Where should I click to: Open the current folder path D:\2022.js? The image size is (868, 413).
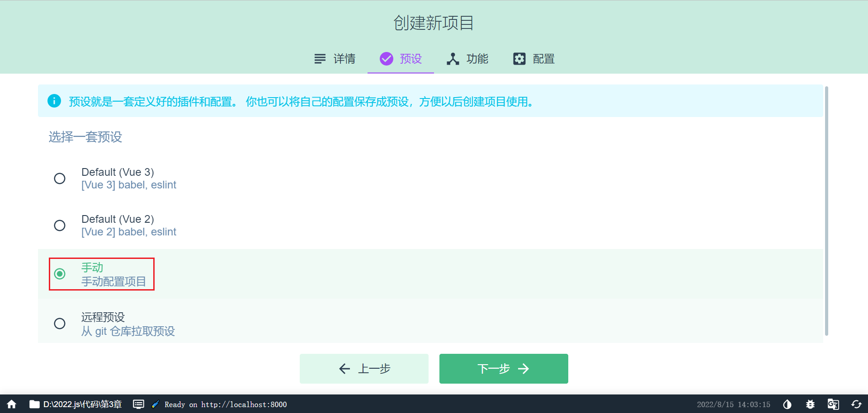point(76,404)
